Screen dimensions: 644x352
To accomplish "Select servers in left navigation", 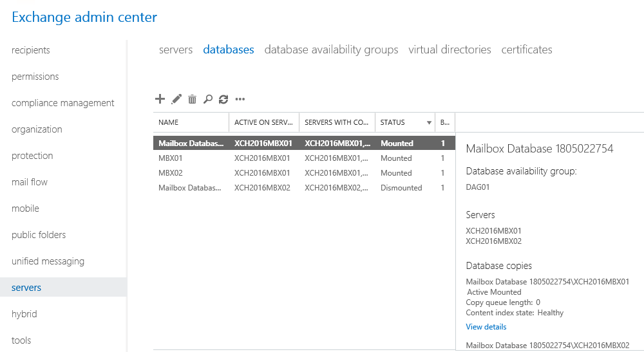I will [x=63, y=287].
